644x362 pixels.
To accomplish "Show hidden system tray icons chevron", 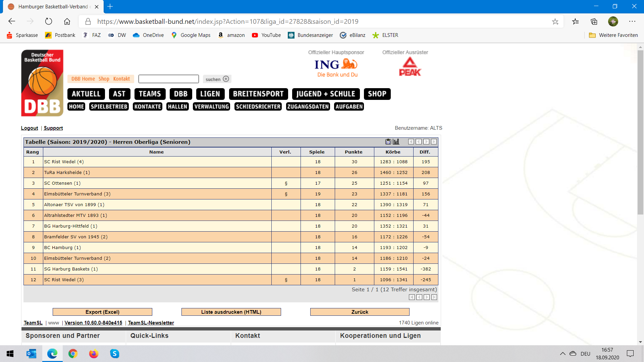I will pos(562,354).
